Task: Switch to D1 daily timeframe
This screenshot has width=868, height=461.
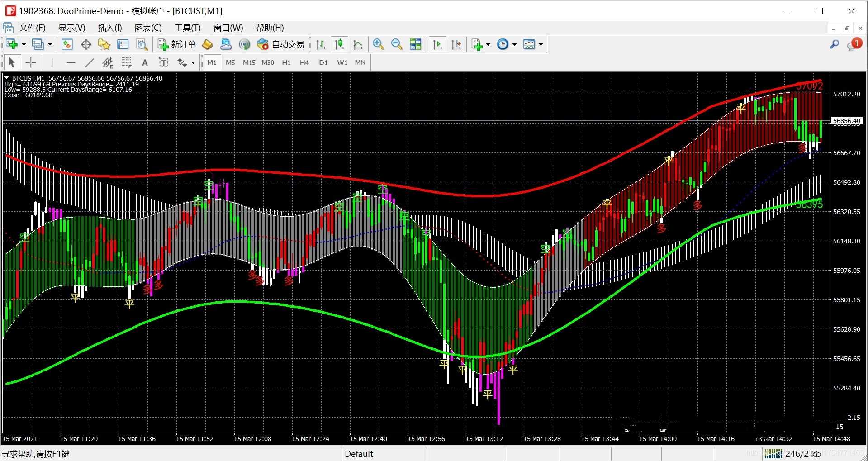Action: pyautogui.click(x=323, y=62)
